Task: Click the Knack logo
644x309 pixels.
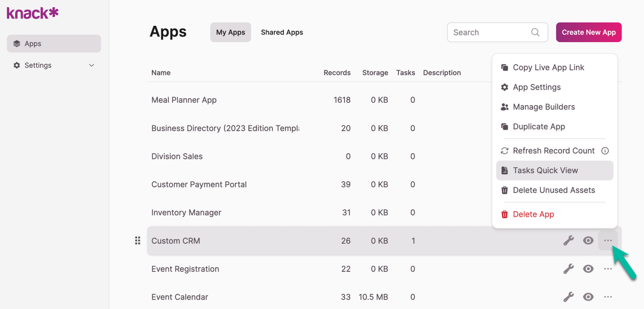Action: [x=33, y=13]
